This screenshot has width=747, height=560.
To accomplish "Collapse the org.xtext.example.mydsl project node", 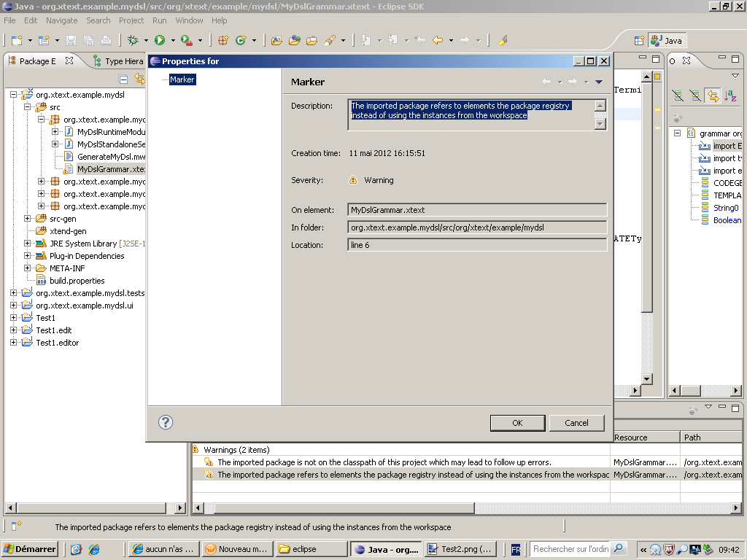I will click(x=14, y=95).
